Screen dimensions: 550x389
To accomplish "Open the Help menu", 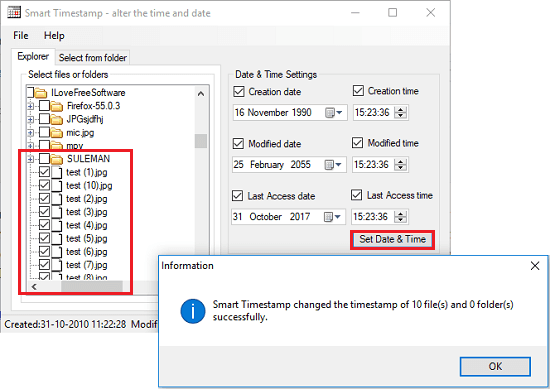I will click(x=54, y=35).
